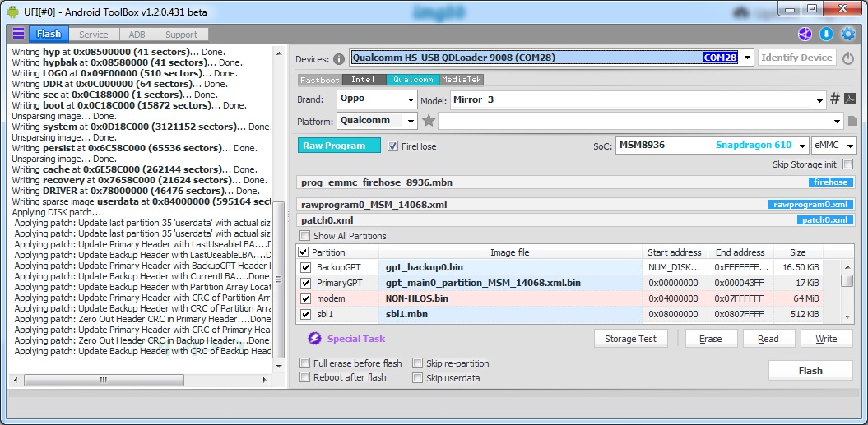
Task: Uncheck the sbl1 partition
Action: click(305, 314)
